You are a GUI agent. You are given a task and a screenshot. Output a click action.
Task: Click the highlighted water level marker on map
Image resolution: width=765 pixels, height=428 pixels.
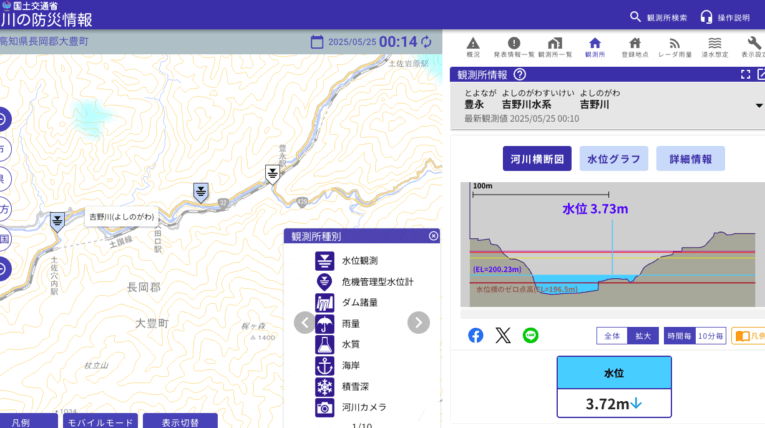coord(201,192)
